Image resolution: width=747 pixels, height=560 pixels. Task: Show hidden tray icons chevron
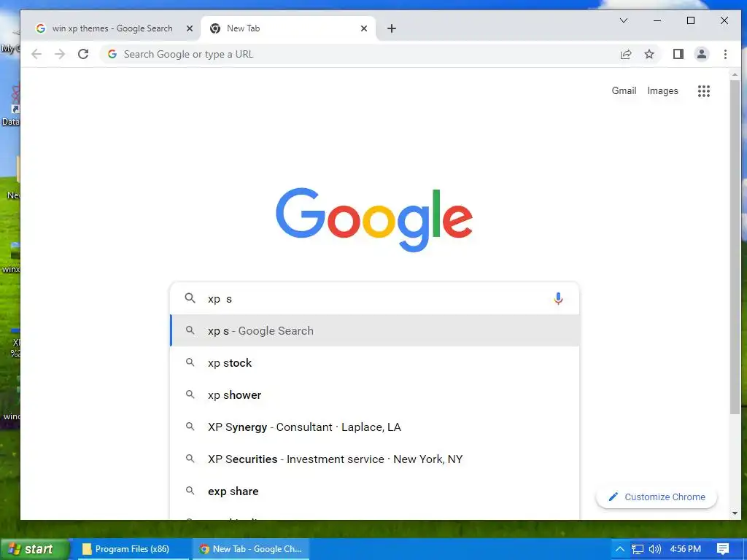pos(620,549)
